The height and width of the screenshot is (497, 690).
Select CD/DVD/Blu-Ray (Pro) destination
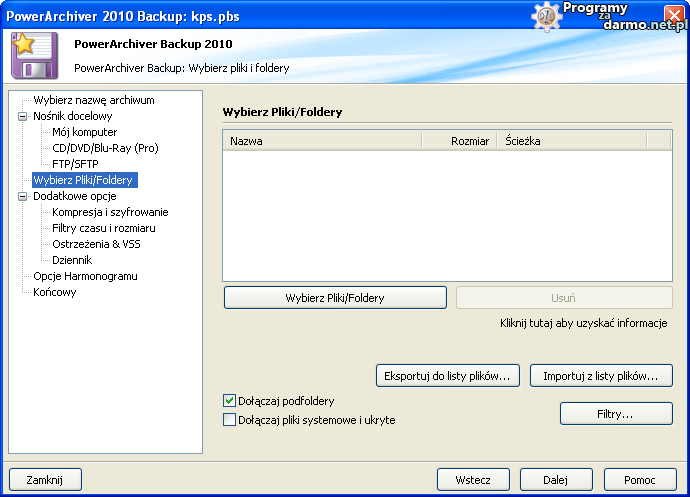(x=105, y=148)
